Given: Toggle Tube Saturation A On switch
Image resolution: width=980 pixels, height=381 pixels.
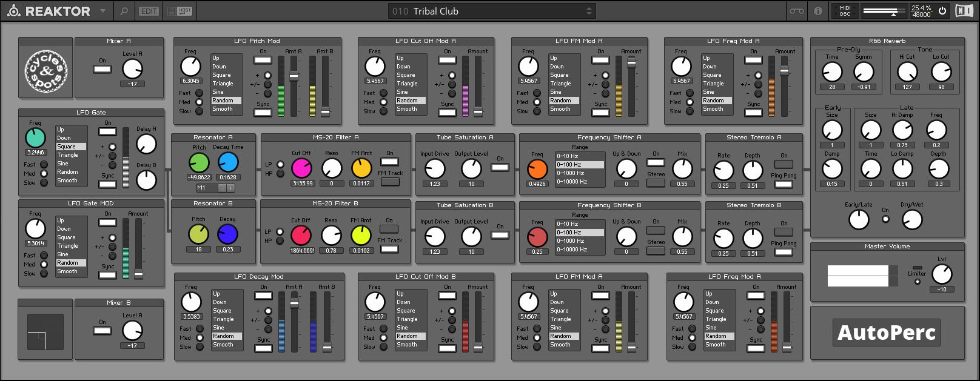Looking at the screenshot, I should click(500, 167).
